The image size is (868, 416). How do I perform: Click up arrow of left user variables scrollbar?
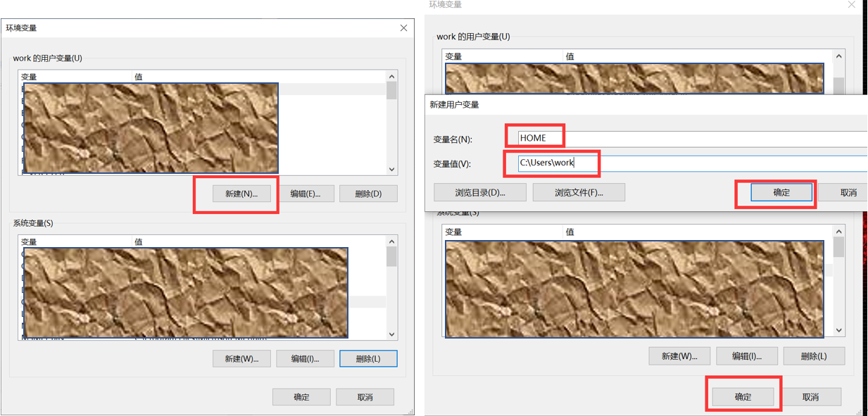tap(391, 76)
